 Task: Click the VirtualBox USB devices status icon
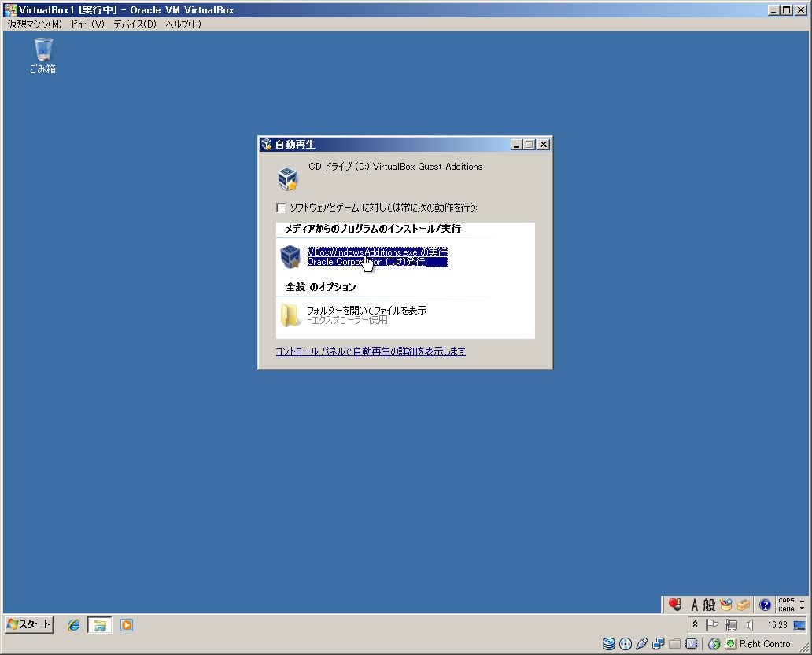click(x=641, y=644)
